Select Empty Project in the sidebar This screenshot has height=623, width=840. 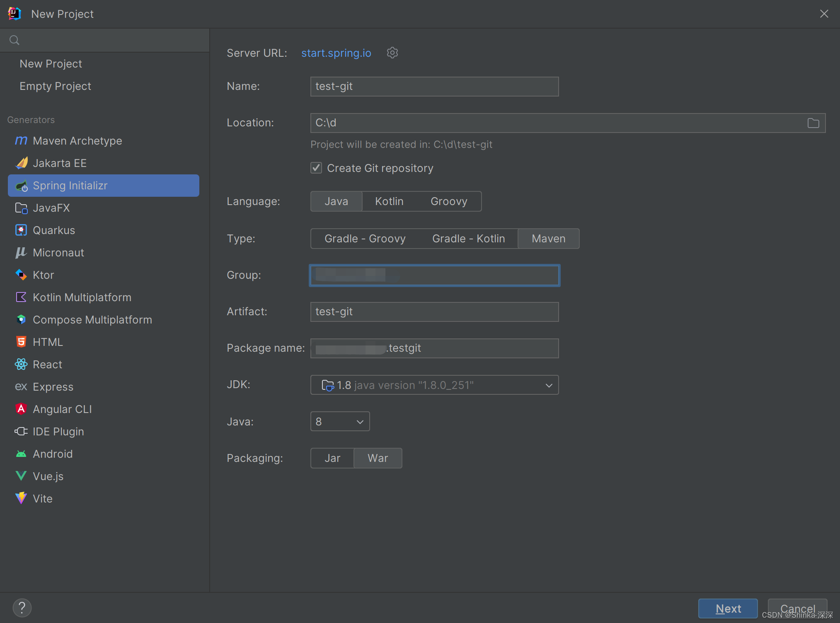55,86
